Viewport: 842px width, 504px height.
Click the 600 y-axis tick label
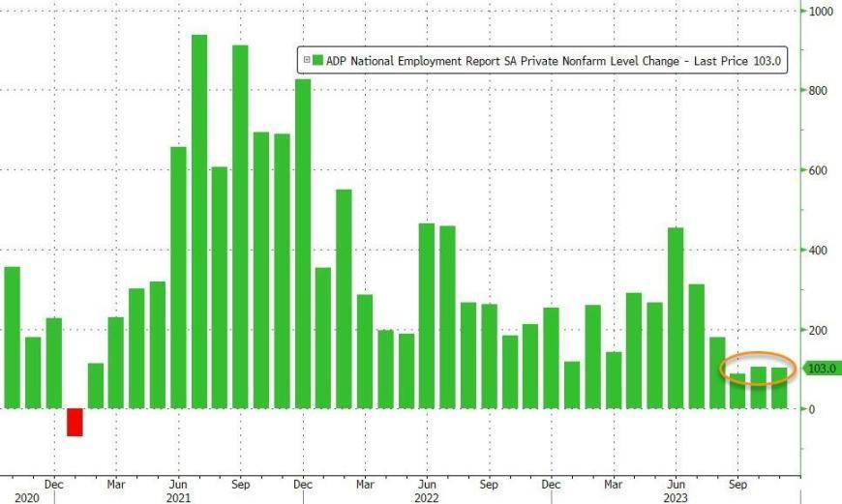click(819, 170)
